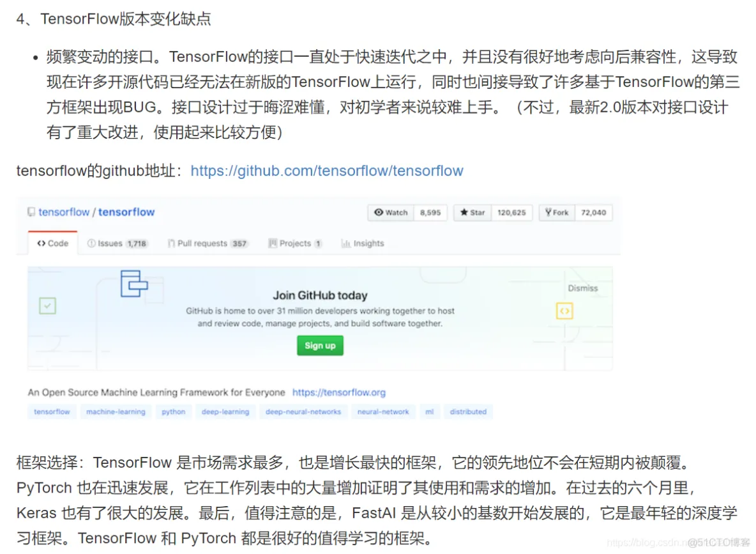
Task: Open the github.com/tensorflow/tensorflow link
Action: click(327, 171)
